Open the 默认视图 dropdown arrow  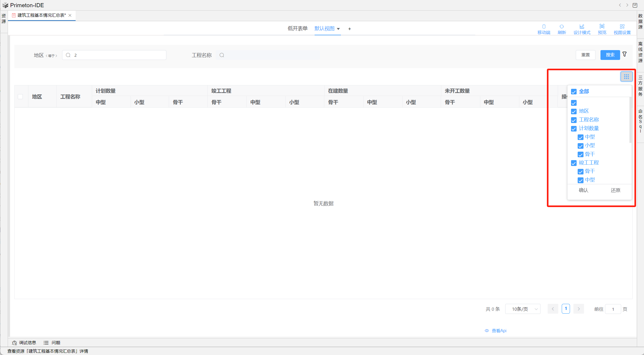click(338, 29)
